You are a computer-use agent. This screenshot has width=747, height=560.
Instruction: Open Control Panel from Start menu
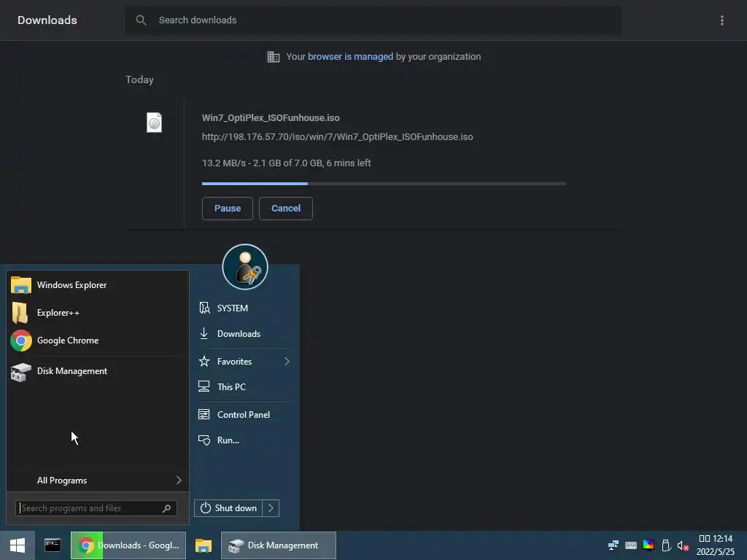coord(244,415)
